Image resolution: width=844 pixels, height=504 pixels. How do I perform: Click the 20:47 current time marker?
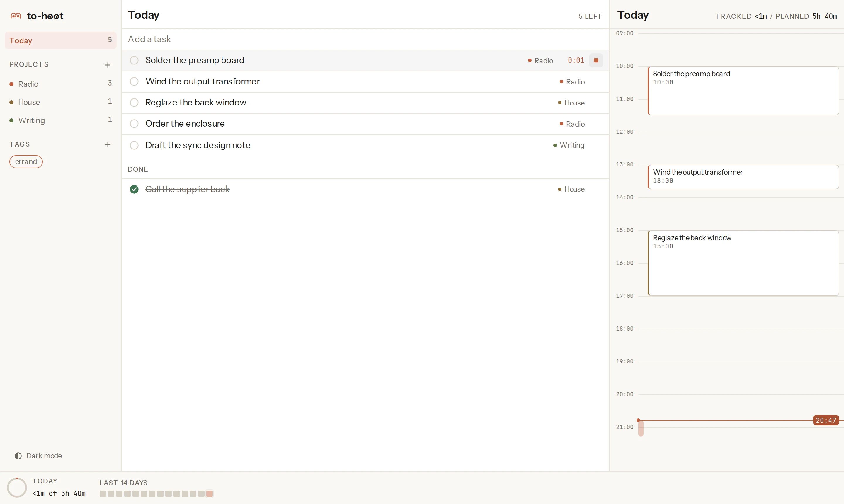(x=826, y=420)
